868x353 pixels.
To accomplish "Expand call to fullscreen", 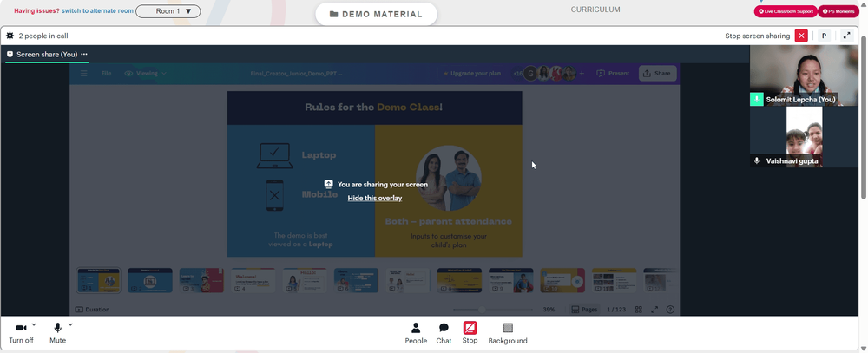I will (x=846, y=36).
